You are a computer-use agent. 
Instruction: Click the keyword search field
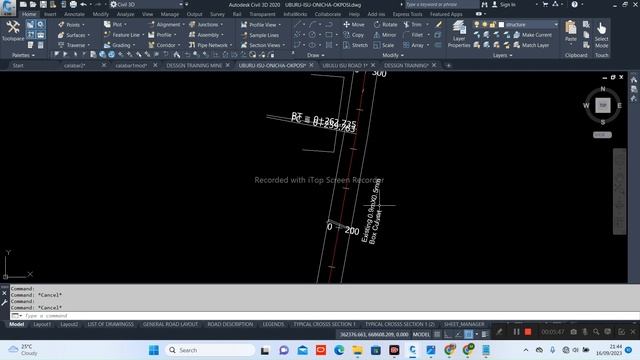tap(441, 4)
